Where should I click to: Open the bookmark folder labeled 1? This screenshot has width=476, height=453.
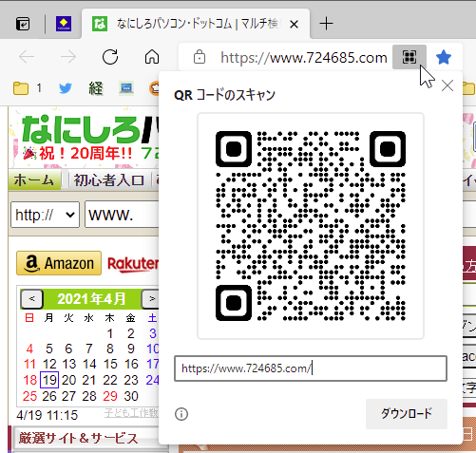28,88
